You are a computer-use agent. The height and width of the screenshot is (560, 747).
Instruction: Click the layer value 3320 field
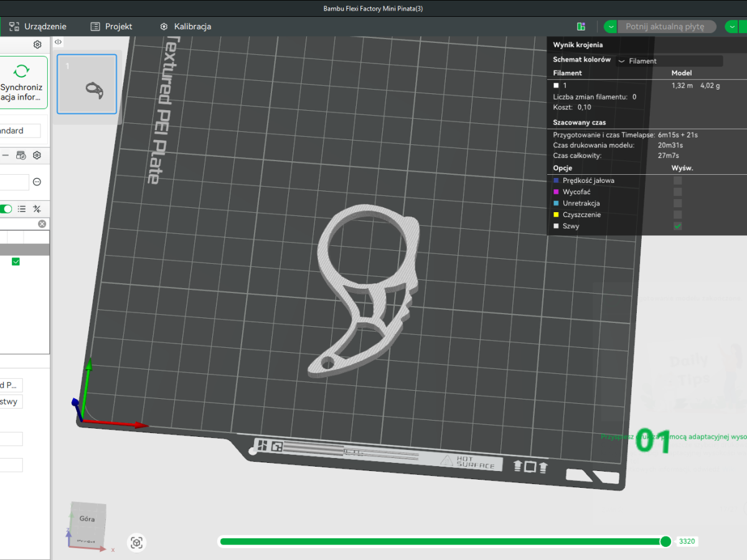[x=687, y=541]
